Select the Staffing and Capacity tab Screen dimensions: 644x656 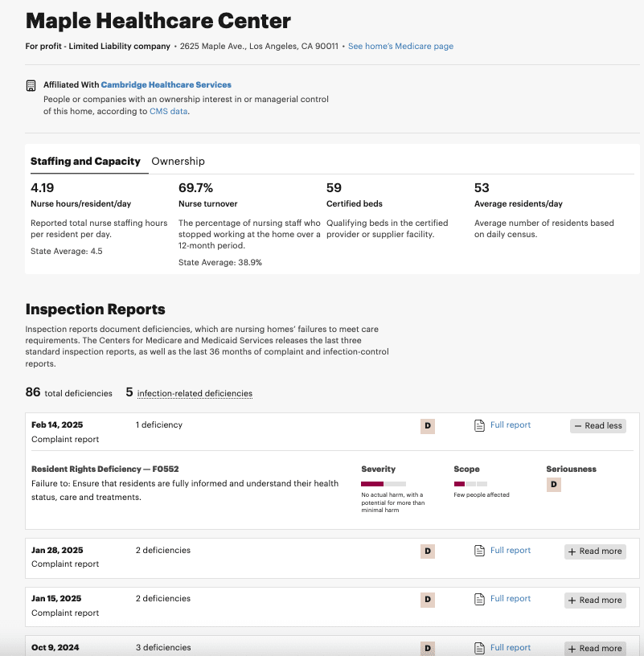(x=88, y=161)
